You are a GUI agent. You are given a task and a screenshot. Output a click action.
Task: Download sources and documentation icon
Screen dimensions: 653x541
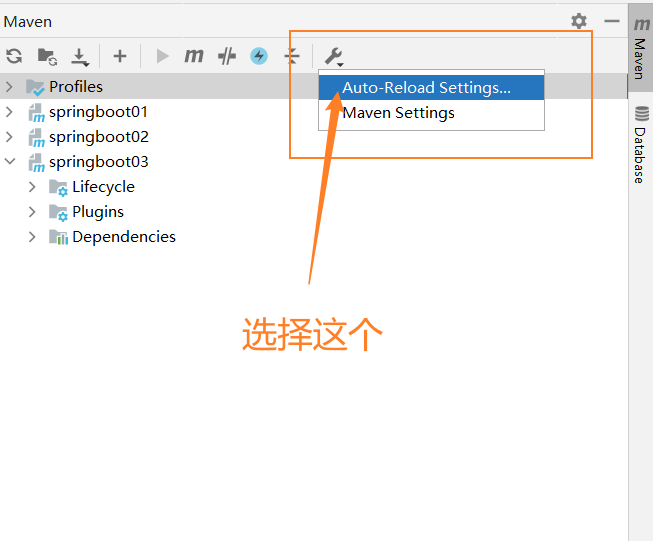[x=80, y=57]
